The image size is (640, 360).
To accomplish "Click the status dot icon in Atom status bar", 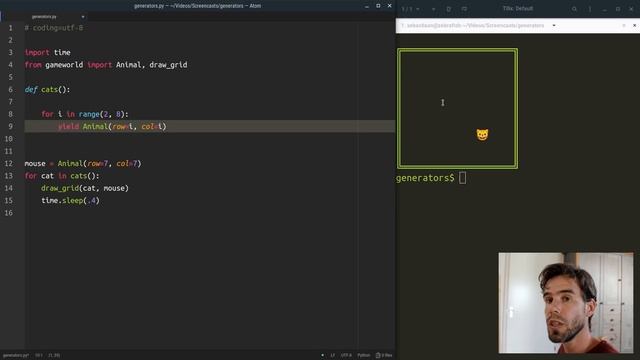I will [322, 355].
